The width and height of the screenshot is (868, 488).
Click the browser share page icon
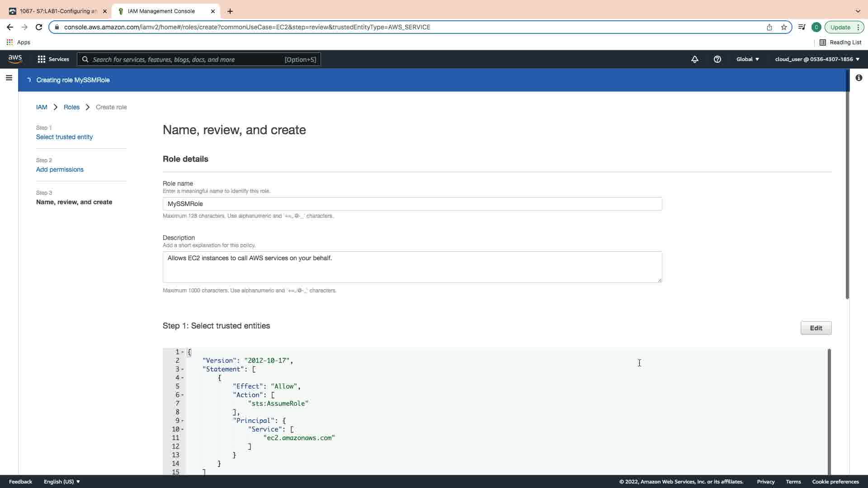(769, 27)
